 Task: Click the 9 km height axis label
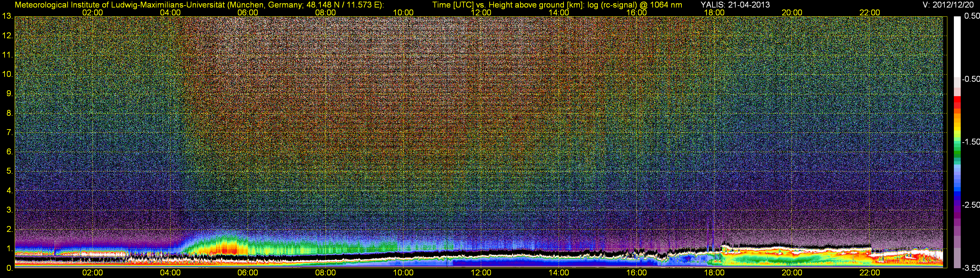[x=9, y=94]
